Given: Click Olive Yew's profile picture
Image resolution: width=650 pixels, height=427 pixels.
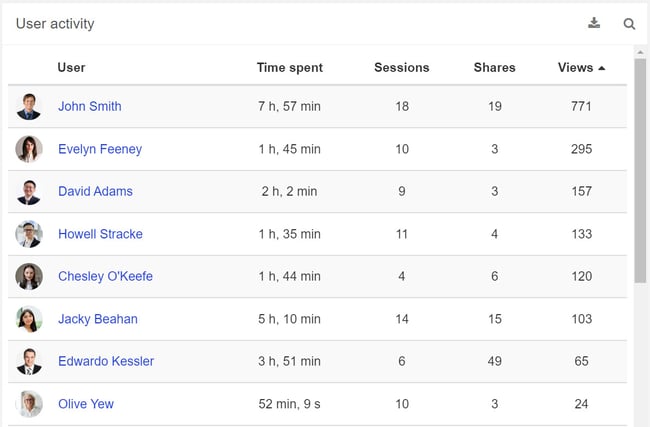Looking at the screenshot, I should 29,404.
